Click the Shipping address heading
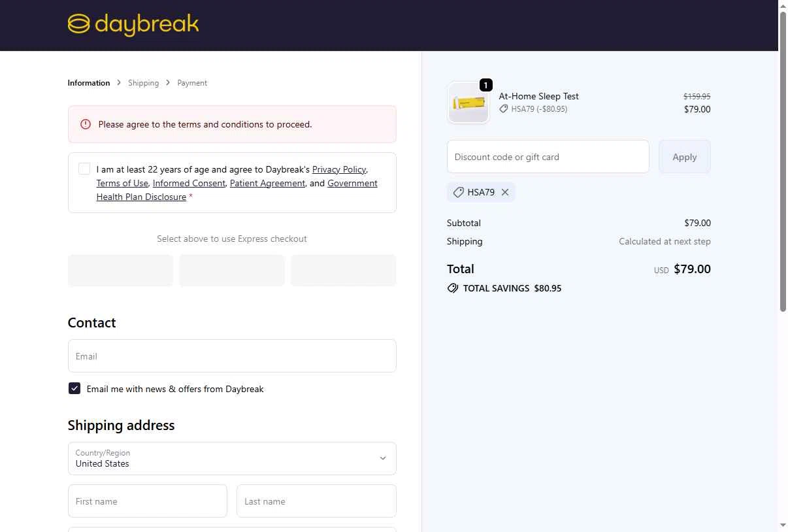The height and width of the screenshot is (532, 788). 121,425
